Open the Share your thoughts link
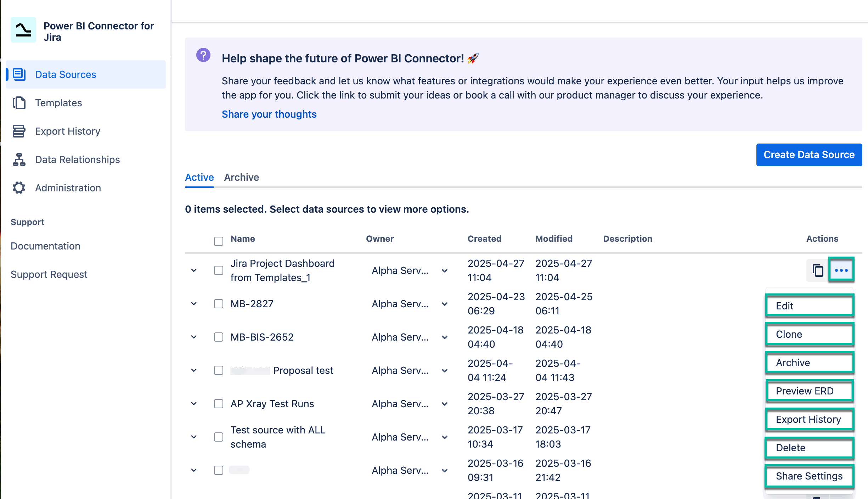Viewport: 868px width, 499px height. tap(269, 114)
